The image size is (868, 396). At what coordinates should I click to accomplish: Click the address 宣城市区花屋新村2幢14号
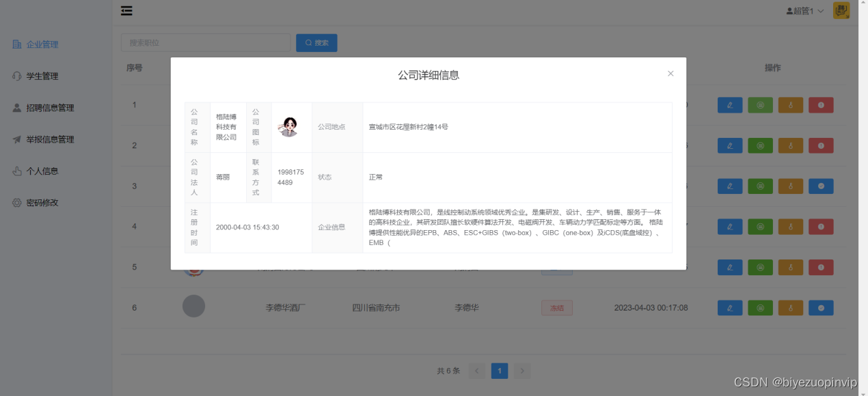point(409,127)
